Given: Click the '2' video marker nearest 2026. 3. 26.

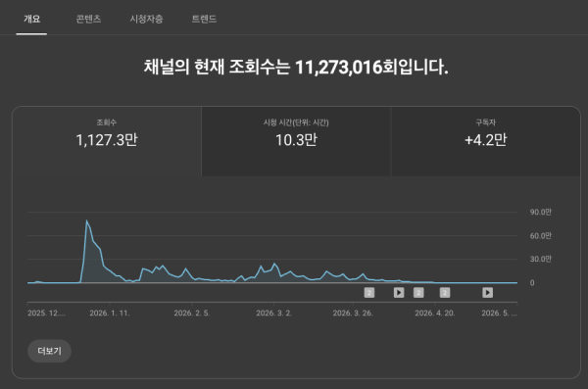Looking at the screenshot, I should point(369,293).
